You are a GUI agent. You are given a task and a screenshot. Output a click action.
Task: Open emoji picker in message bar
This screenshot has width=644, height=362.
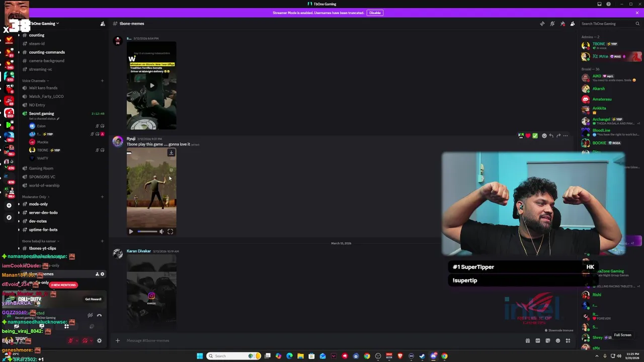click(558, 341)
